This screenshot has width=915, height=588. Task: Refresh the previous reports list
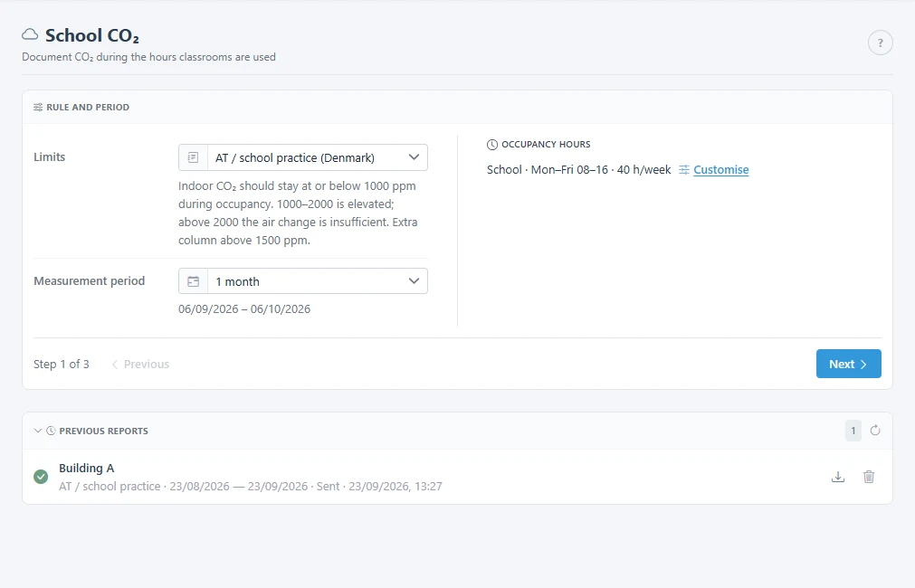pos(875,431)
